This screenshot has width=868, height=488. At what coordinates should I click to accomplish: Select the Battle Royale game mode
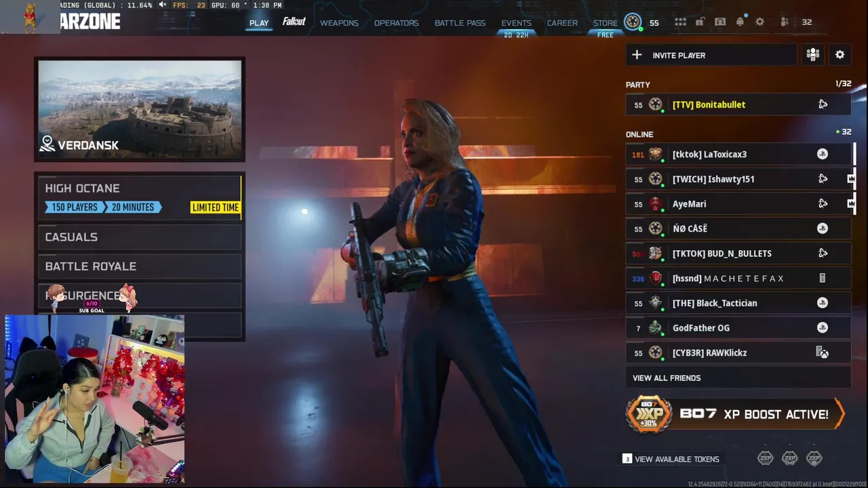coord(140,266)
